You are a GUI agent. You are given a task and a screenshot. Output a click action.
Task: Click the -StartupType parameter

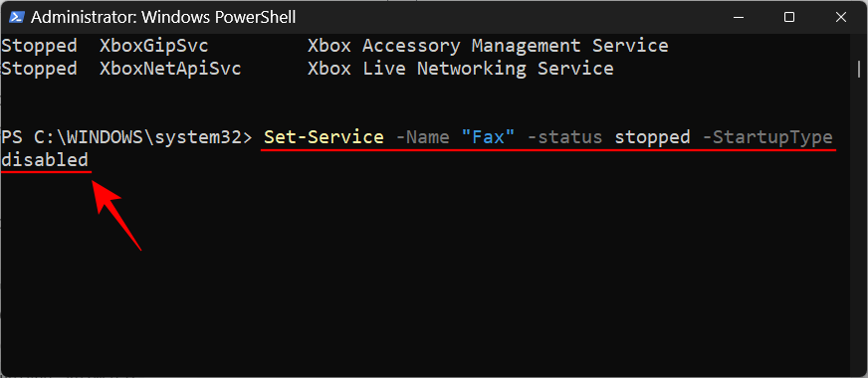(x=767, y=137)
